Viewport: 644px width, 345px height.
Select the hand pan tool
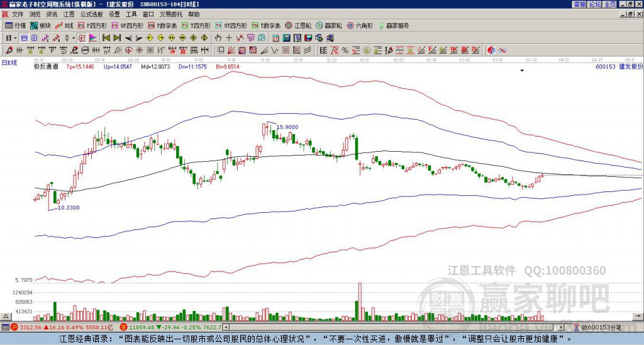point(218,38)
